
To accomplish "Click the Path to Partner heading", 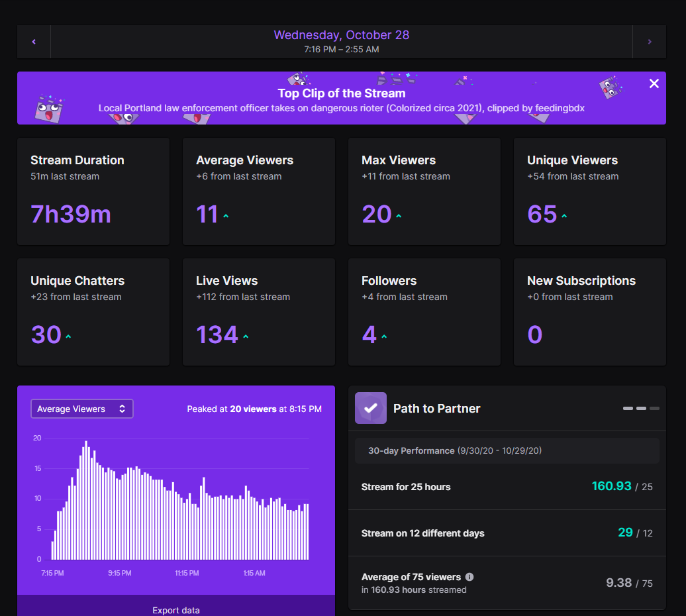I will click(436, 408).
